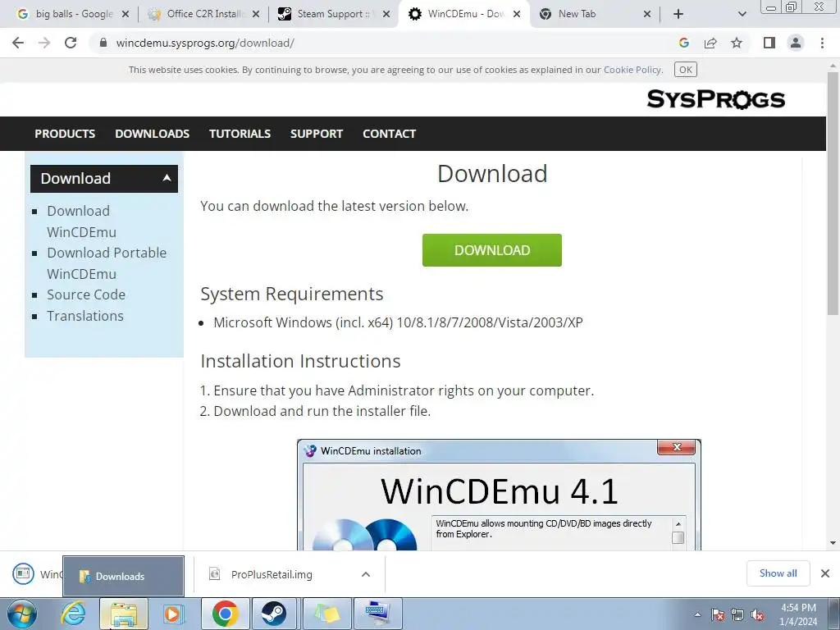Viewport: 840px width, 630px height.
Task: Open Windows Media Player from taskbar
Action: [x=172, y=614]
